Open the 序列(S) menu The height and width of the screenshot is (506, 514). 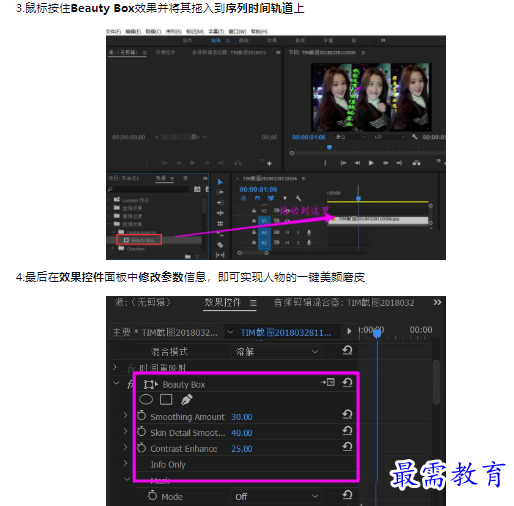[x=174, y=31]
